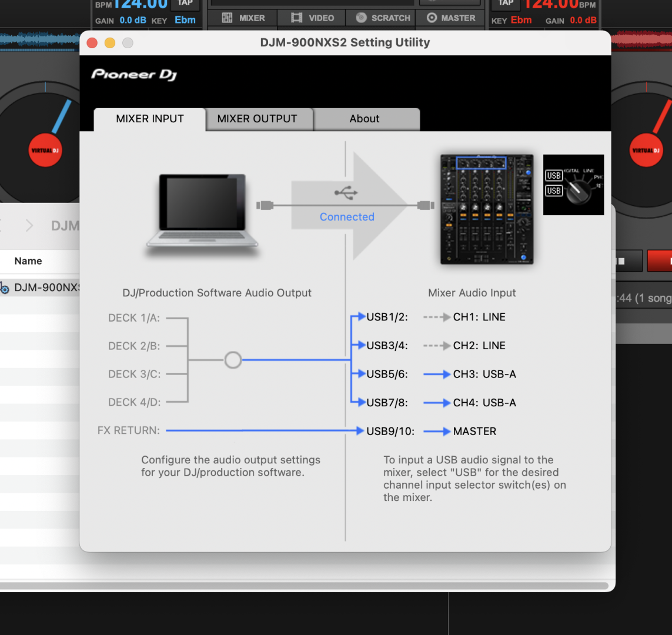Click the laptop computer image
The width and height of the screenshot is (672, 635).
tap(202, 211)
